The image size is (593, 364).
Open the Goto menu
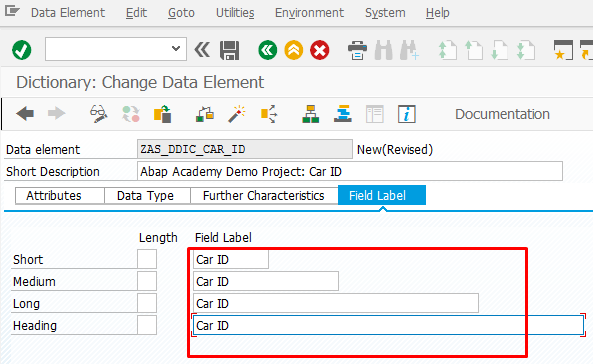coord(181,13)
